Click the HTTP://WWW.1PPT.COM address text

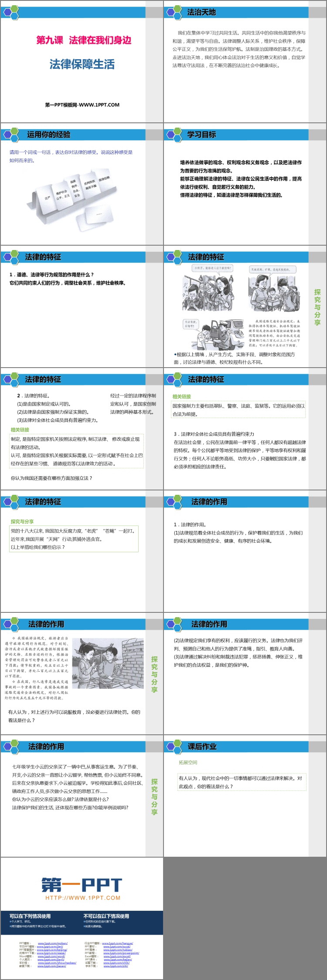coord(82,898)
